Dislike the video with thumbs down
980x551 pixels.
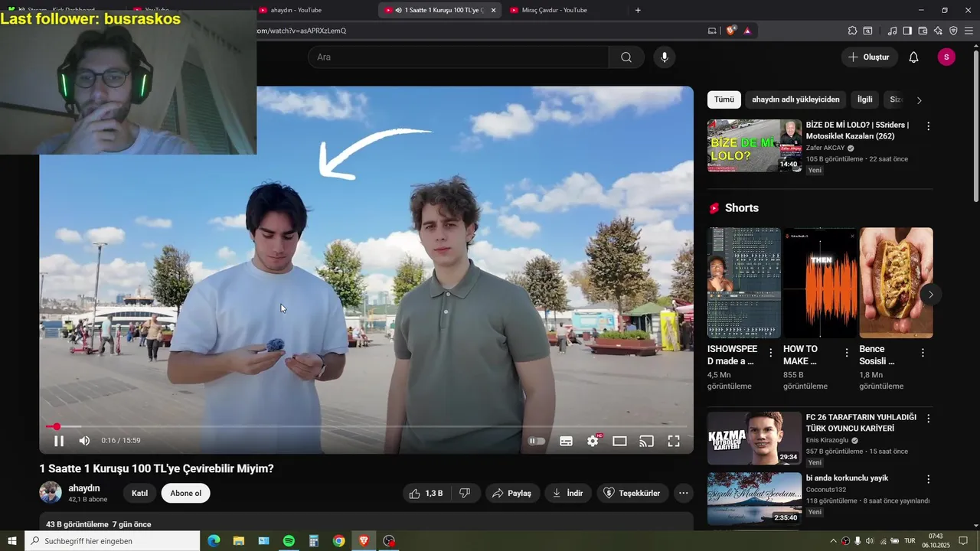click(x=465, y=494)
